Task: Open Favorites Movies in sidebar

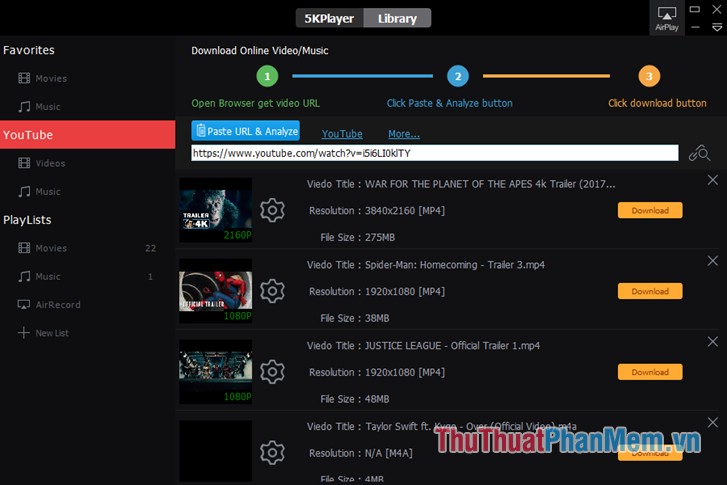Action: click(x=43, y=78)
